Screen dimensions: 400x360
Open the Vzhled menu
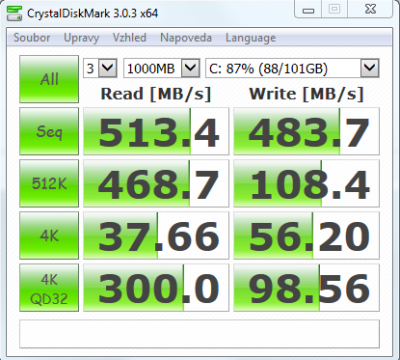(x=129, y=37)
